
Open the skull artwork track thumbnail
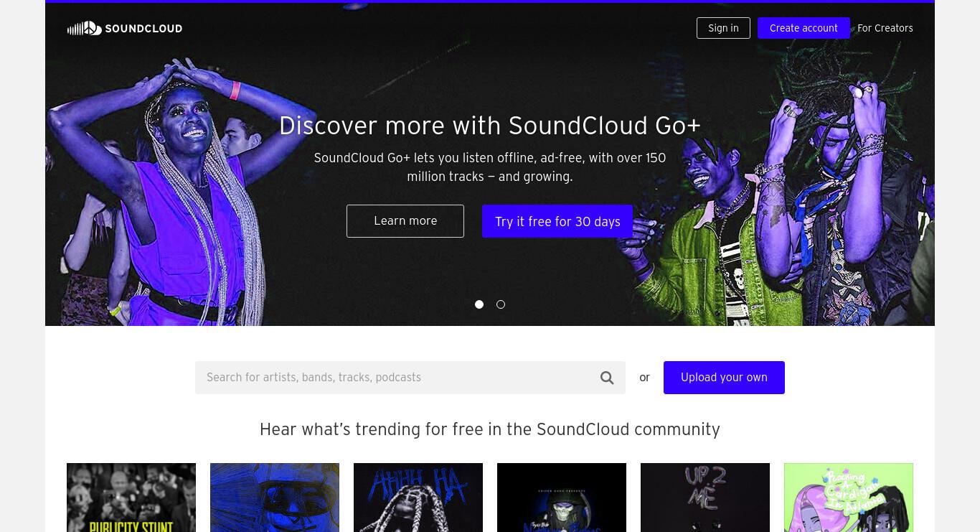562,498
